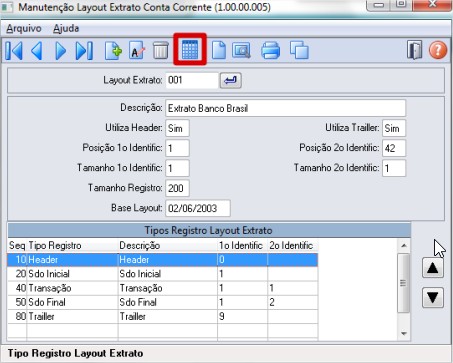The height and width of the screenshot is (363, 453).
Task: Print with the printer icon
Action: coord(270,51)
